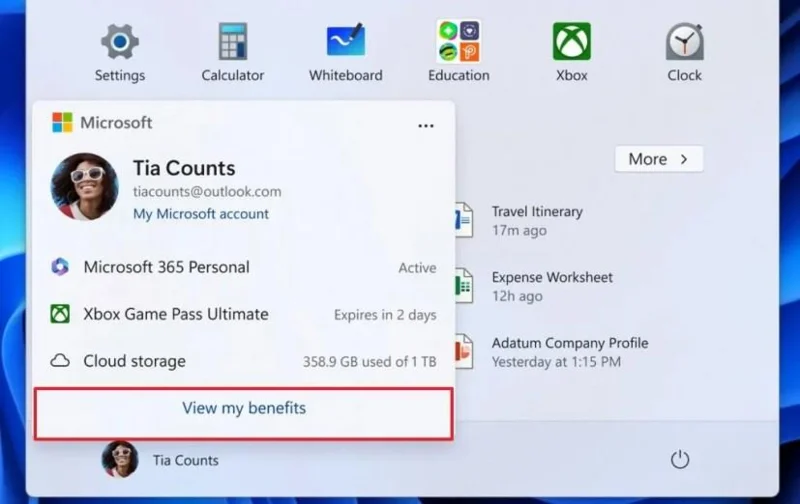Click the Active status of Microsoft 365
Screen dimensions: 800x504
417,268
